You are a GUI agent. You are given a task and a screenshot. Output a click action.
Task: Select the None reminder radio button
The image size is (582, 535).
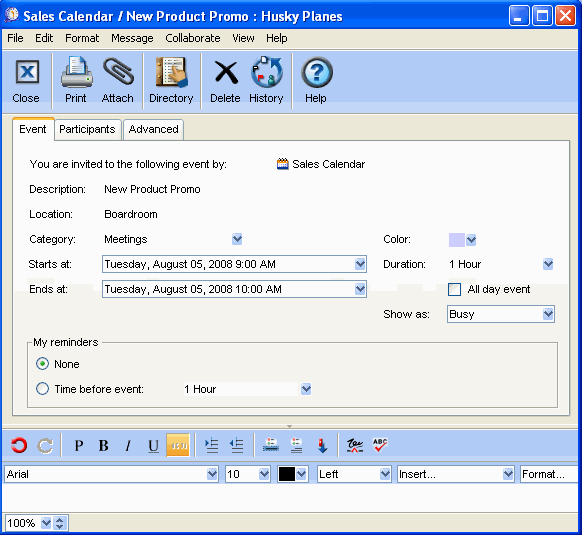(x=42, y=364)
